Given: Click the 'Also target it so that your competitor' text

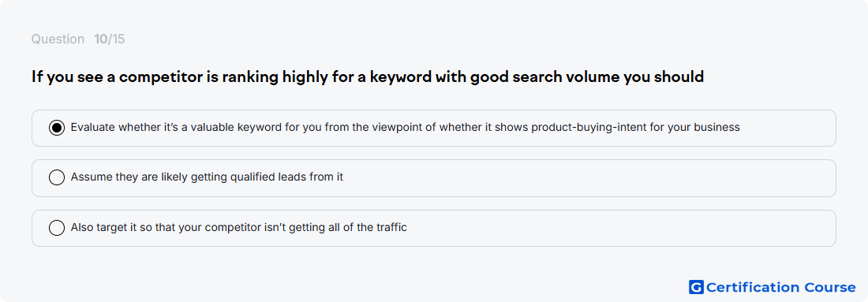Looking at the screenshot, I should [238, 227].
